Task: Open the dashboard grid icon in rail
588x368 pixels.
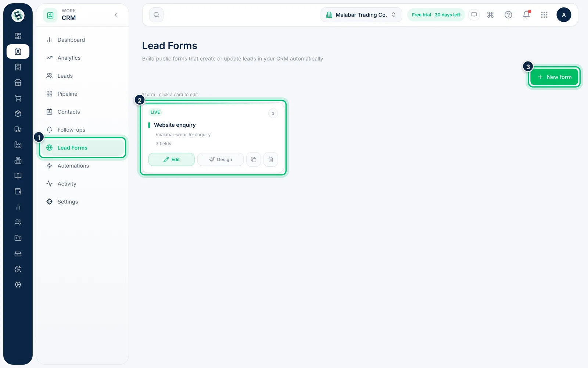Action: (x=18, y=36)
